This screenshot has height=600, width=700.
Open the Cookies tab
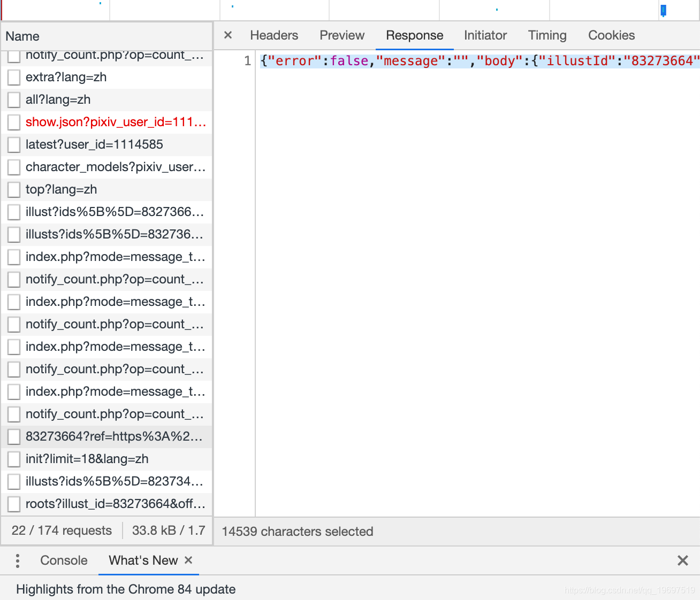click(612, 35)
